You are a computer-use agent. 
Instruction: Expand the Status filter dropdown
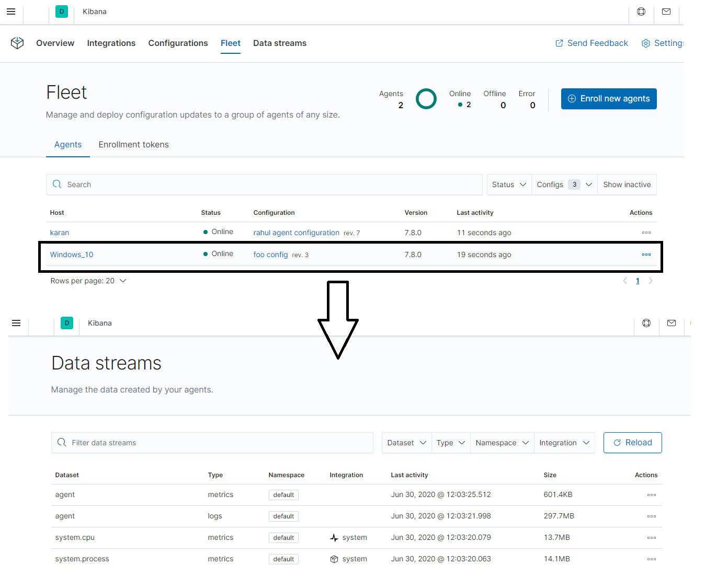[x=509, y=184]
